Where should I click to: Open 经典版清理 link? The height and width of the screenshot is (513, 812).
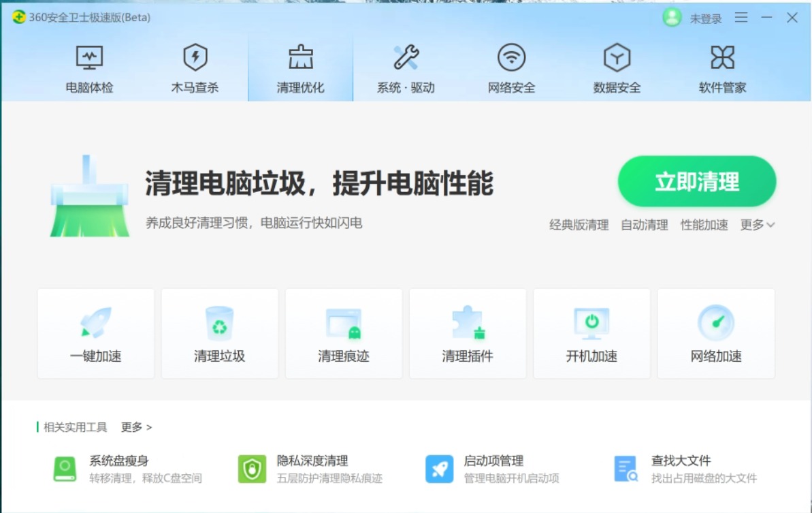pos(579,224)
